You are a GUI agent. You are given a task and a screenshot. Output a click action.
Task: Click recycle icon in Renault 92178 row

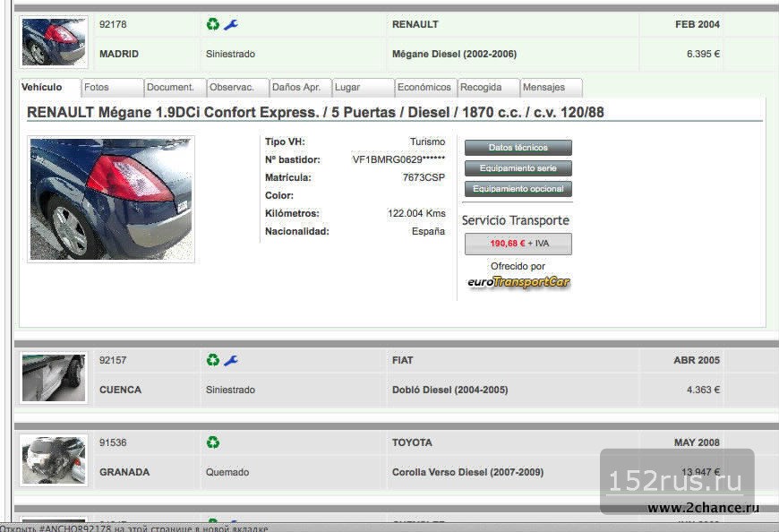[212, 24]
